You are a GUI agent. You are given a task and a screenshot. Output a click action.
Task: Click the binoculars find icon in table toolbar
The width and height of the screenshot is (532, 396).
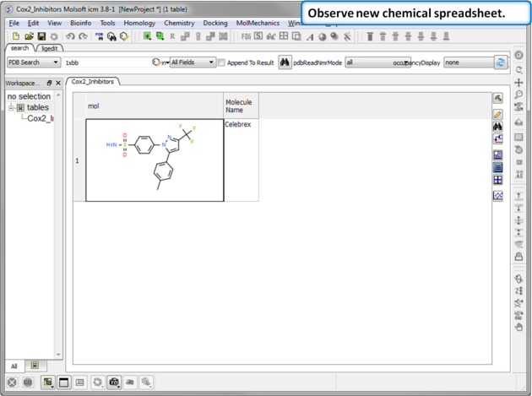(x=498, y=127)
